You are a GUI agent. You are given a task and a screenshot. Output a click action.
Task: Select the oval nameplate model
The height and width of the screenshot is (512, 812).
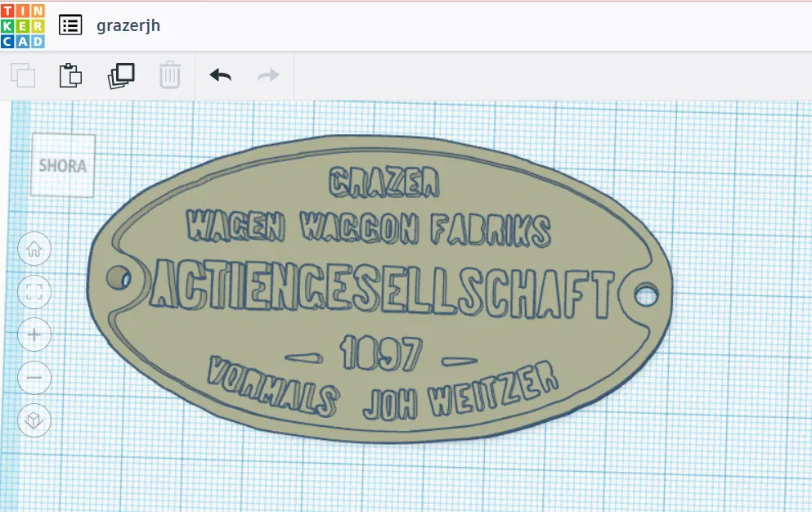tap(379, 289)
